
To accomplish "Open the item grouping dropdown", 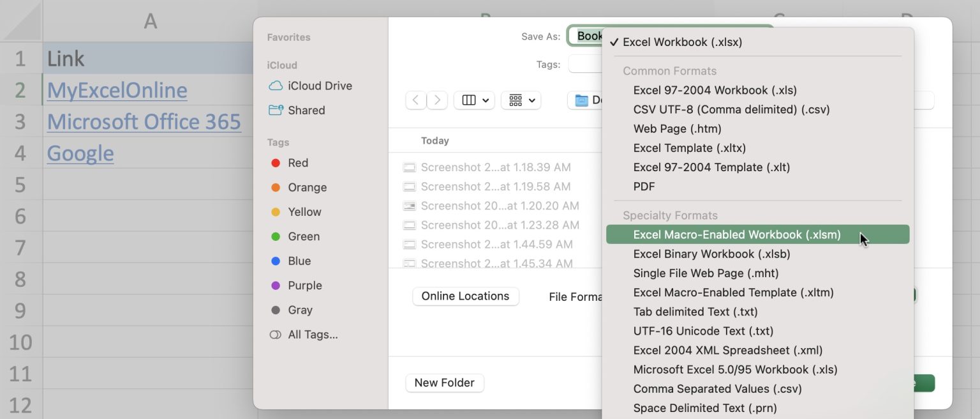I will click(x=521, y=100).
